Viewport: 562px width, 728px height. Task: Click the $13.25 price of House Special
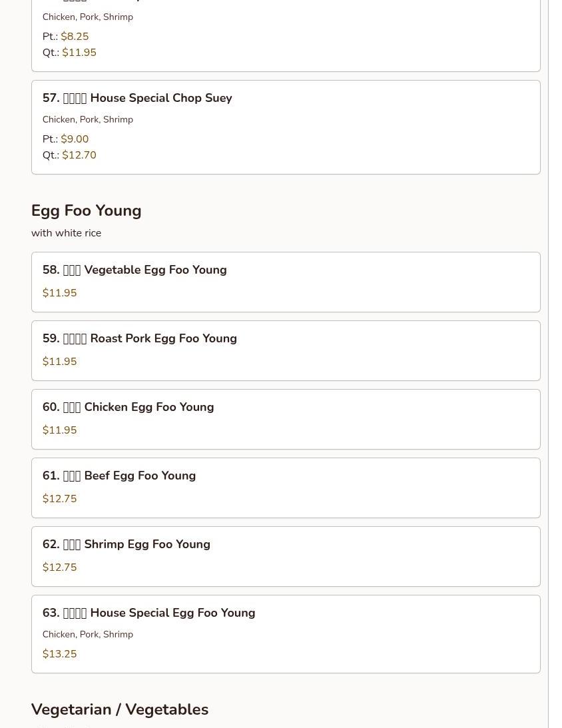59,654
